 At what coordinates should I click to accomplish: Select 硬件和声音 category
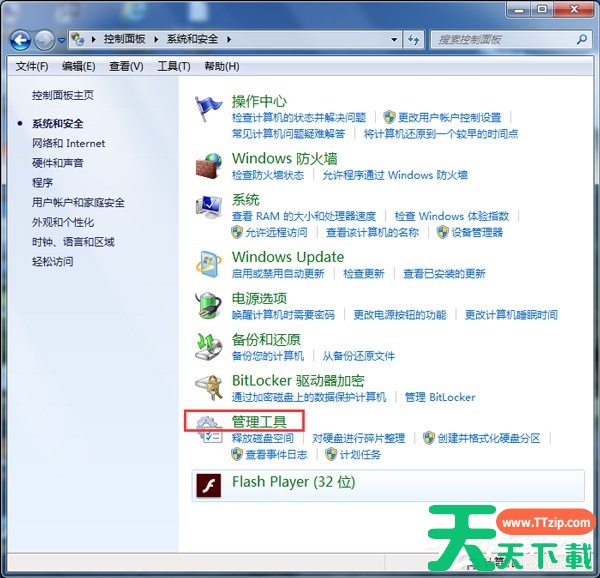58,163
